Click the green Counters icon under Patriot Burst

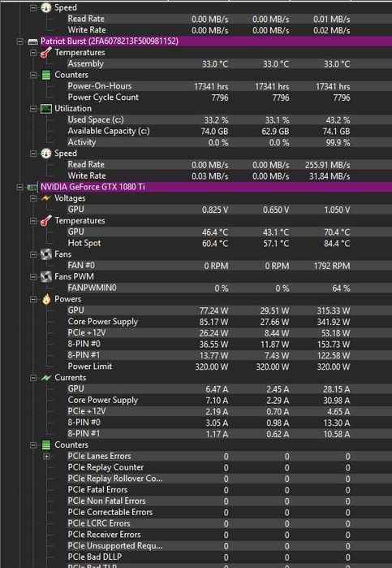[46, 75]
